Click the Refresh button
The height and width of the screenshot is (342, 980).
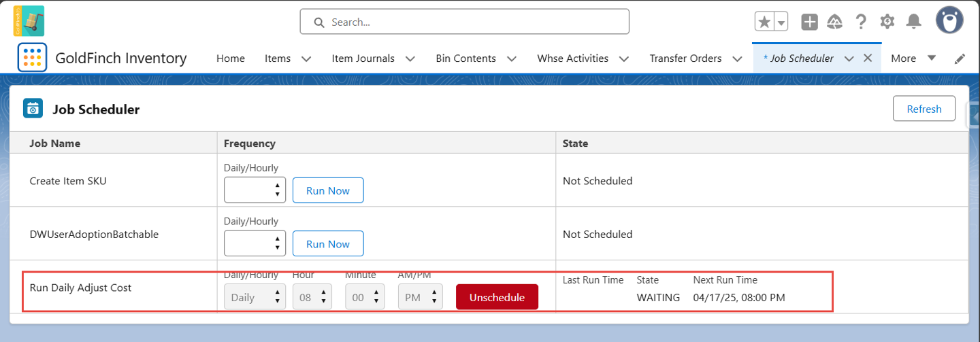point(924,109)
